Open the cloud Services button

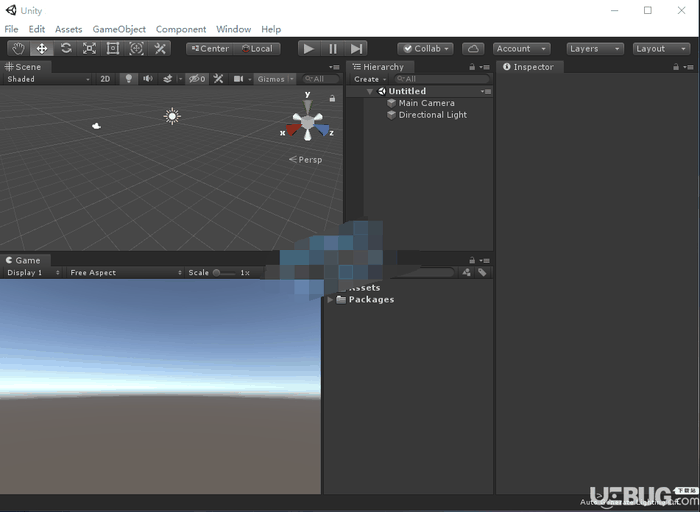click(473, 49)
